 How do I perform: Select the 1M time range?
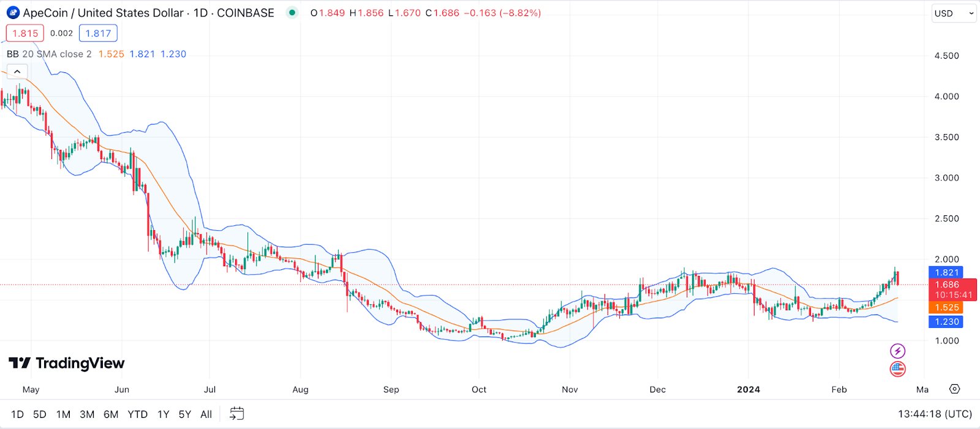[x=63, y=414]
